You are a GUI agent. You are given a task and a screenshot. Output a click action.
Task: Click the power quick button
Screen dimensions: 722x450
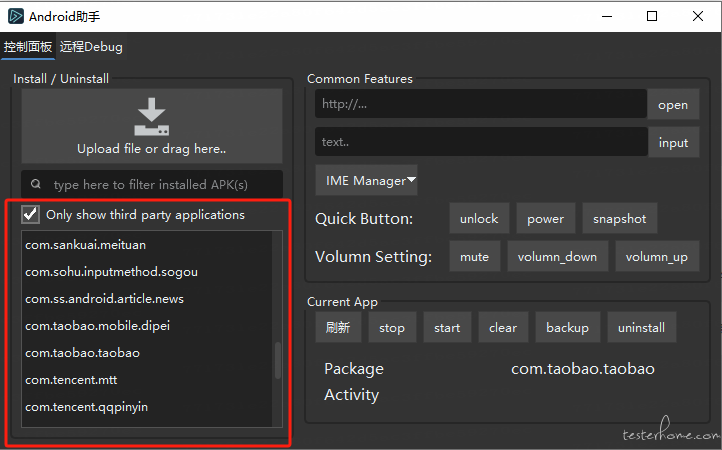546,218
